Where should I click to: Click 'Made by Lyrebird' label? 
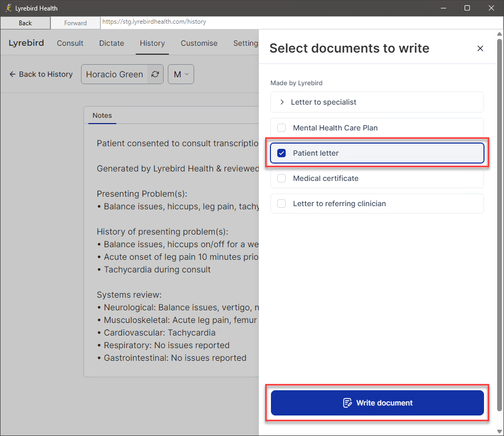click(x=296, y=83)
